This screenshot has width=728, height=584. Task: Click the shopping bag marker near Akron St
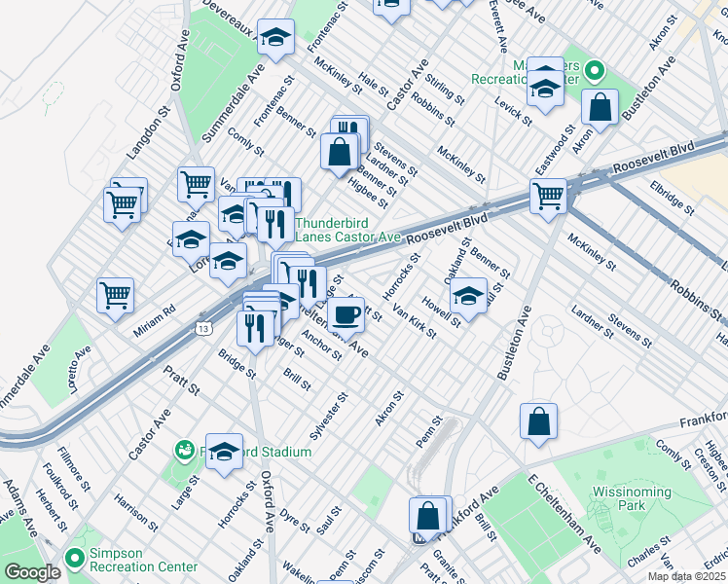pos(600,108)
